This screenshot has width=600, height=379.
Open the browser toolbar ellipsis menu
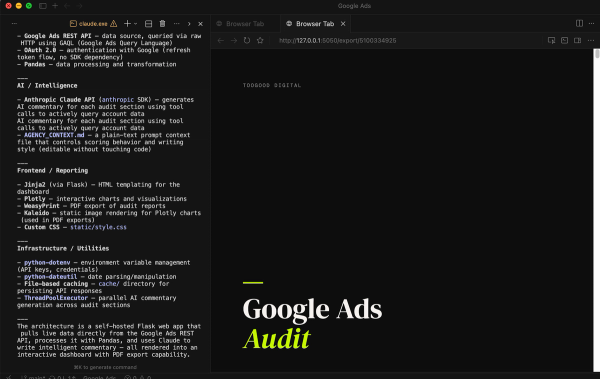coord(591,41)
